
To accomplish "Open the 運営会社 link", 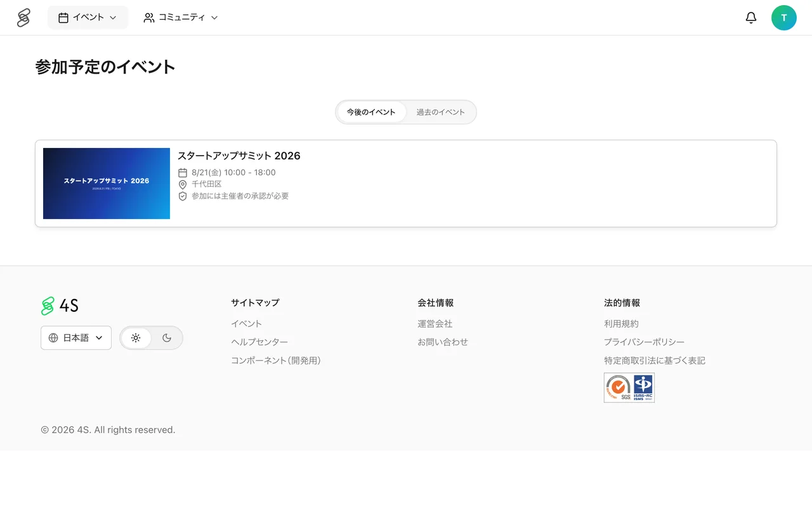I will [x=435, y=324].
